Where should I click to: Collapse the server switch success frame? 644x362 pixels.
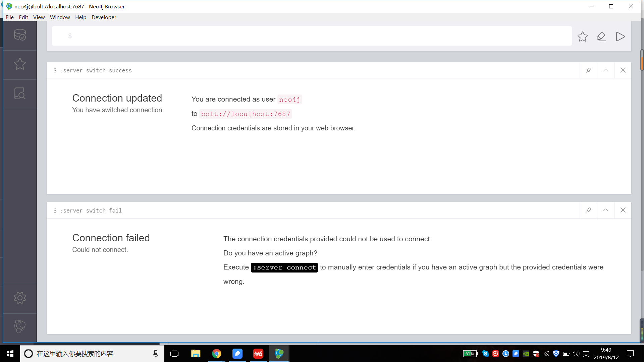click(605, 70)
